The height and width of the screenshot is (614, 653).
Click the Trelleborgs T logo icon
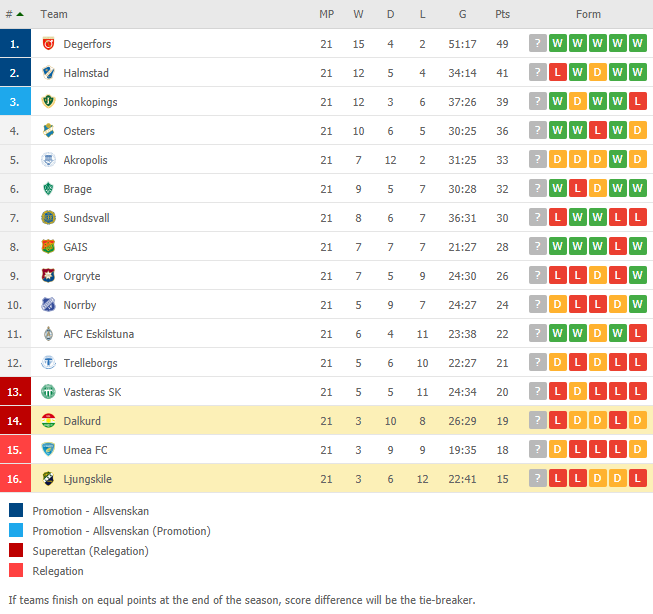tap(48, 362)
